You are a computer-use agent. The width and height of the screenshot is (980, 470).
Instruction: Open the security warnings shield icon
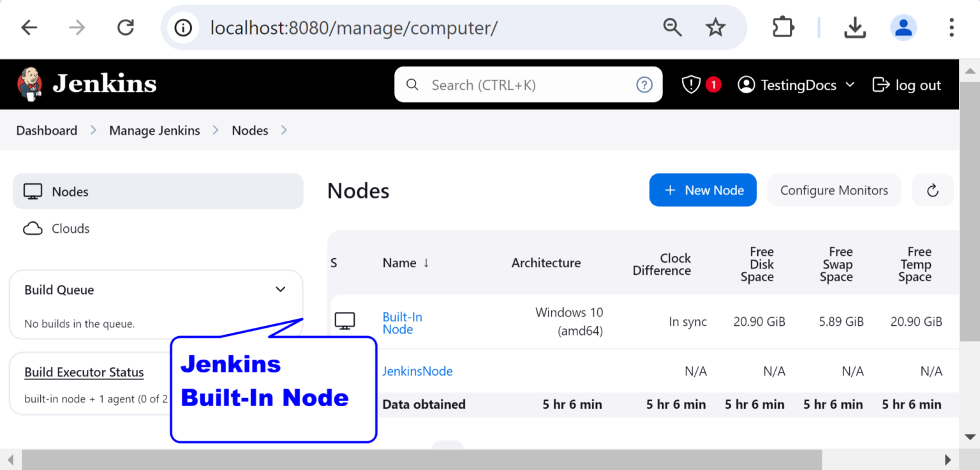point(692,85)
